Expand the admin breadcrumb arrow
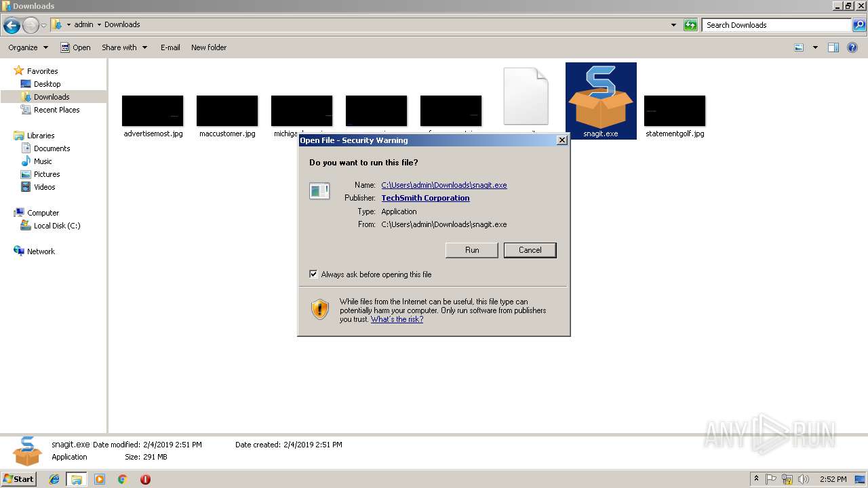 99,24
